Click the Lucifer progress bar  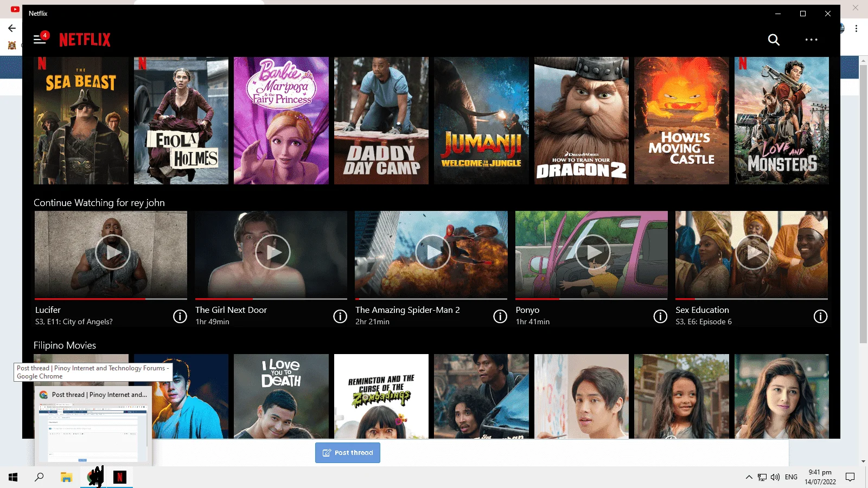(x=111, y=299)
